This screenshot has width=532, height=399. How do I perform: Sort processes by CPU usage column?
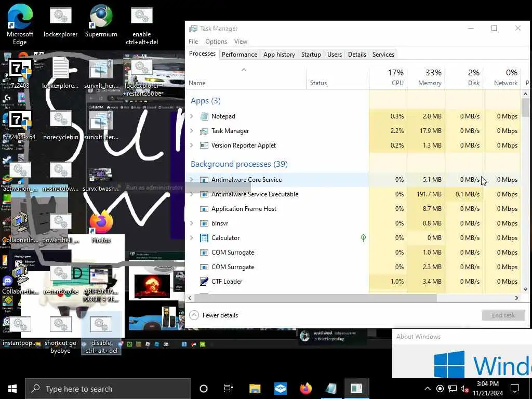[388, 78]
